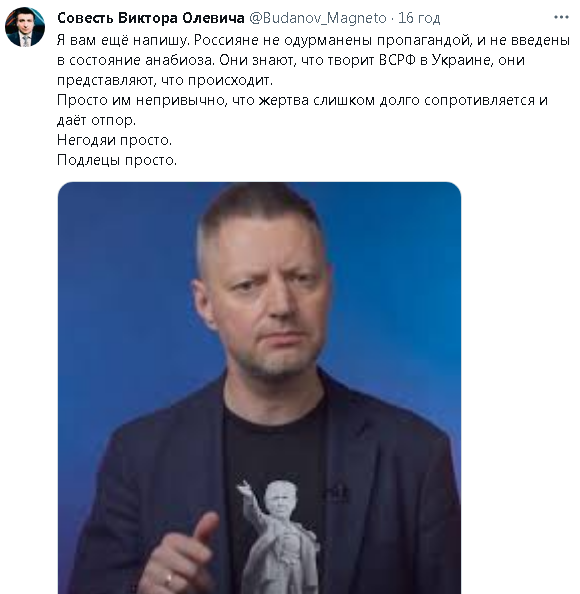Screen dimensions: 580x594
Task: Open the attached photo of man in blazer
Action: pyautogui.click(x=259, y=388)
